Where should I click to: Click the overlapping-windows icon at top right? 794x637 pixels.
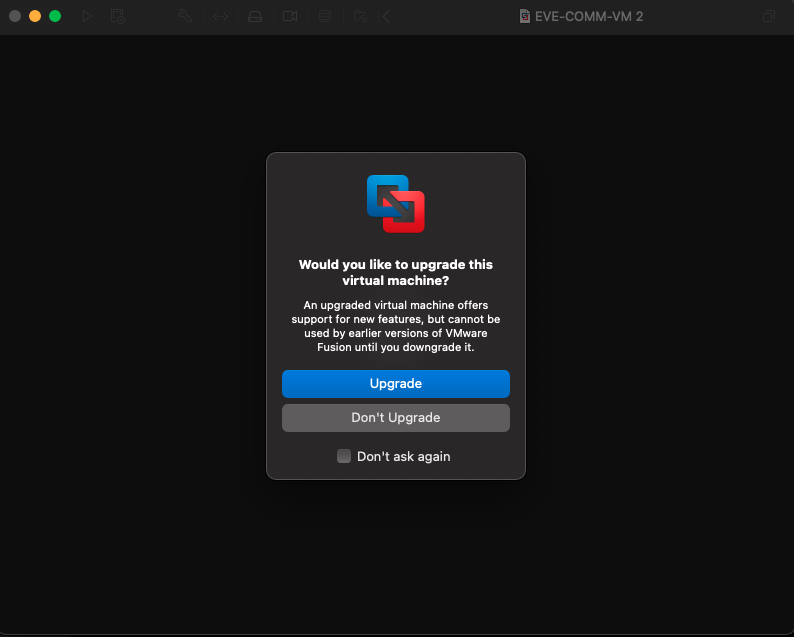(769, 16)
